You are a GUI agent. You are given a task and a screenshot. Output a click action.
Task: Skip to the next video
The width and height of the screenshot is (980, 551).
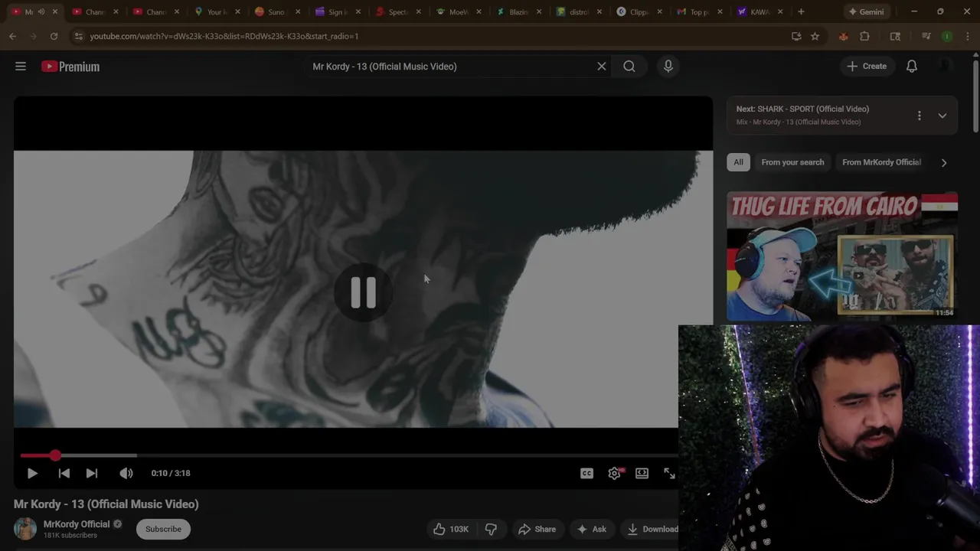(92, 473)
